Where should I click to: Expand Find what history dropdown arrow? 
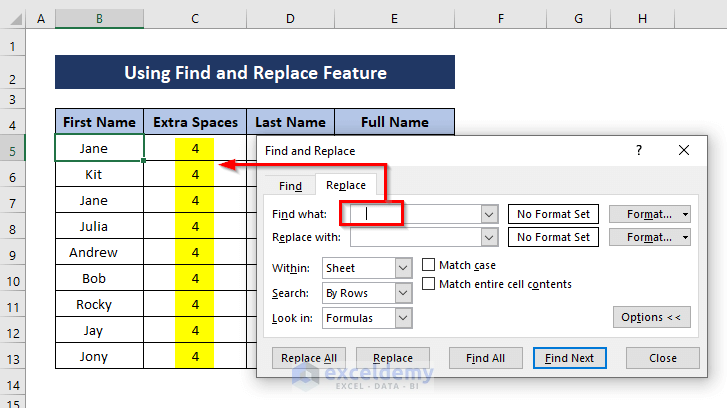(x=489, y=213)
